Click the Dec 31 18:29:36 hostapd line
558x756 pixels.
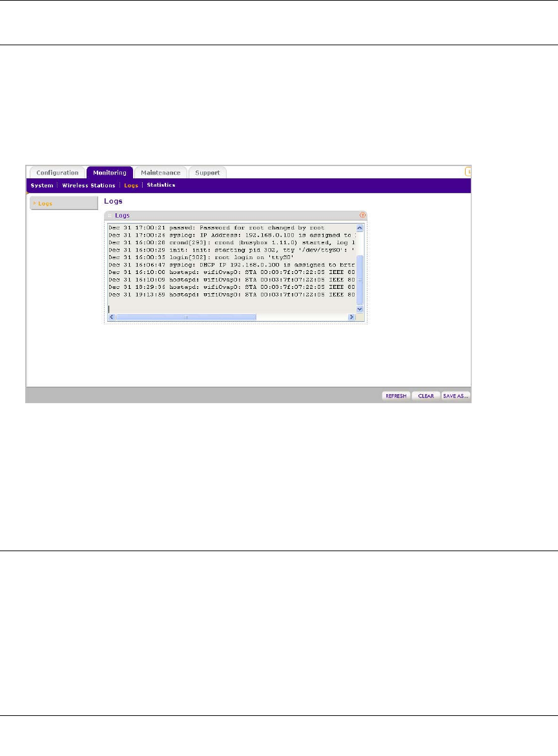tap(231, 287)
